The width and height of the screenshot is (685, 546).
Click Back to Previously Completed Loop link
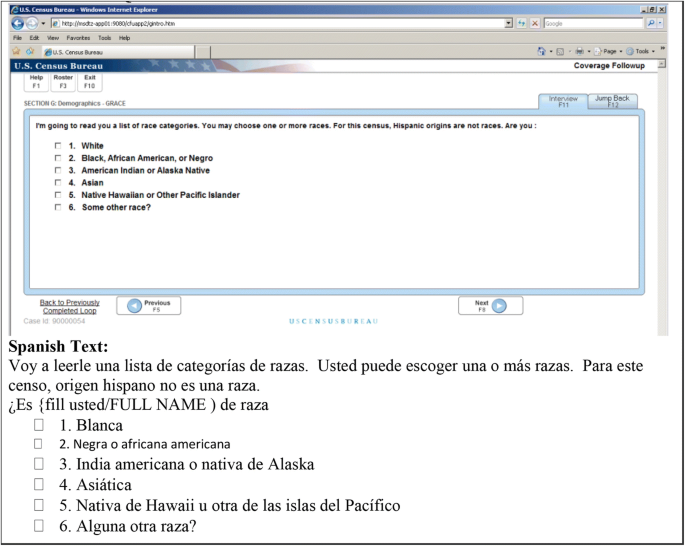click(69, 306)
